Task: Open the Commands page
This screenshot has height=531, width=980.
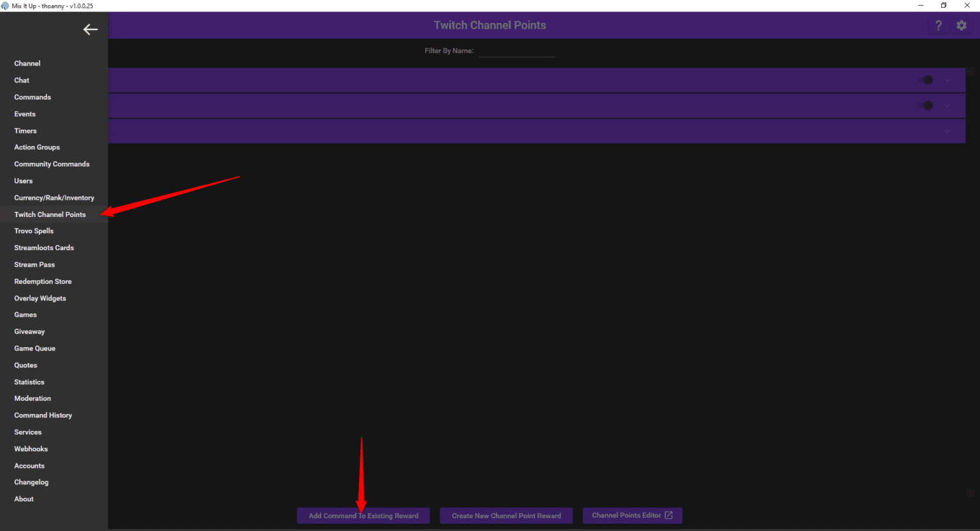Action: coord(33,97)
